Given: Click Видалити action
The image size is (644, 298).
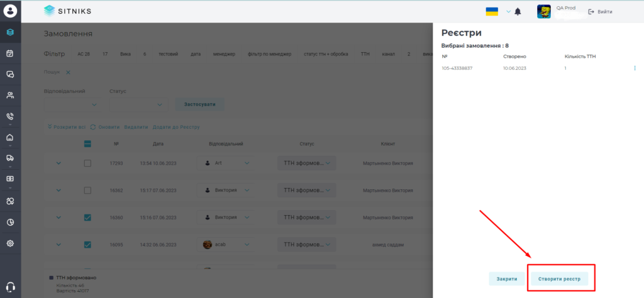Looking at the screenshot, I should 136,127.
